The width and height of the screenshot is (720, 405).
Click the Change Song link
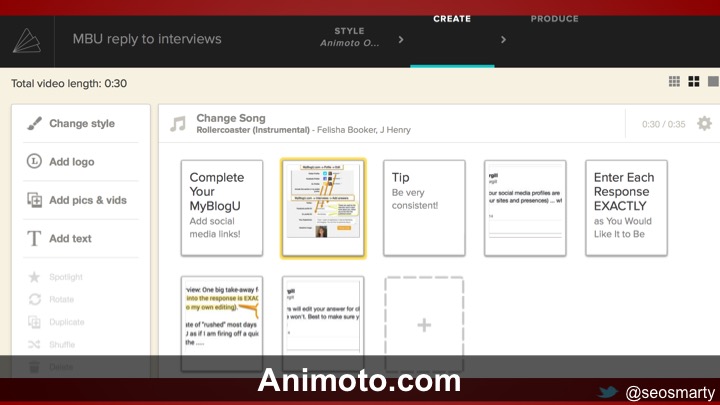(x=230, y=118)
